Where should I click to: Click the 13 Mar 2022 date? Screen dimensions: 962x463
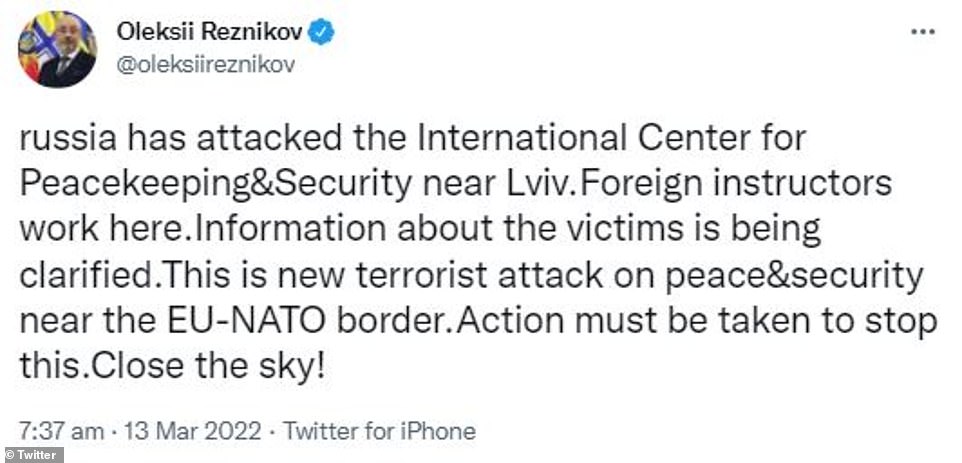(x=192, y=432)
